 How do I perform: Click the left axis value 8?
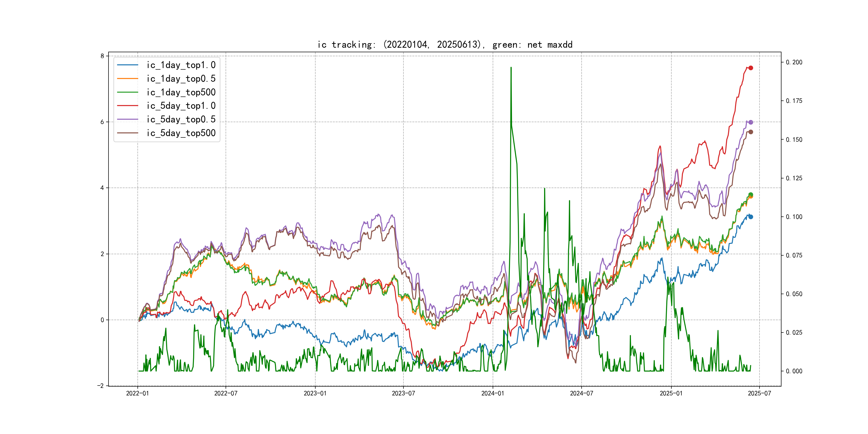point(102,56)
